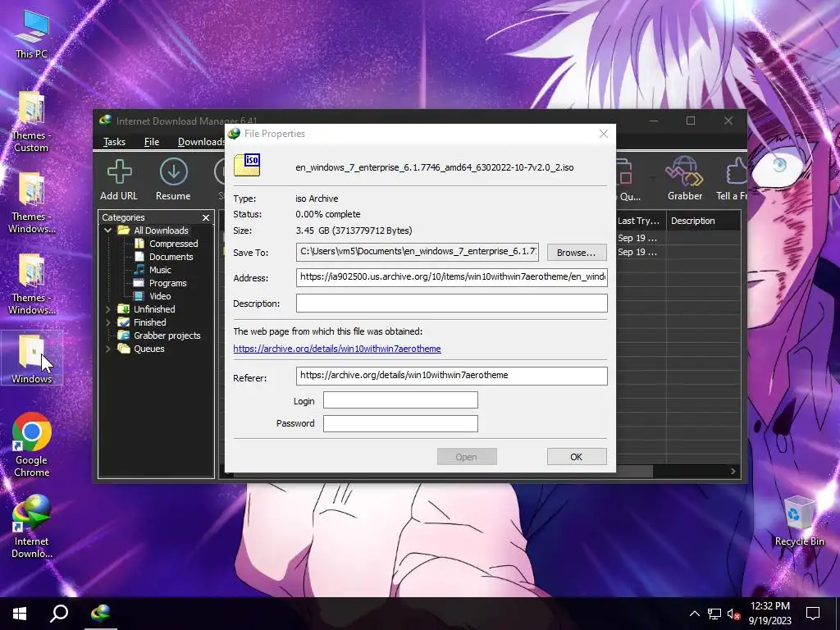This screenshot has height=630, width=840.
Task: Open the File menu
Action: (152, 141)
